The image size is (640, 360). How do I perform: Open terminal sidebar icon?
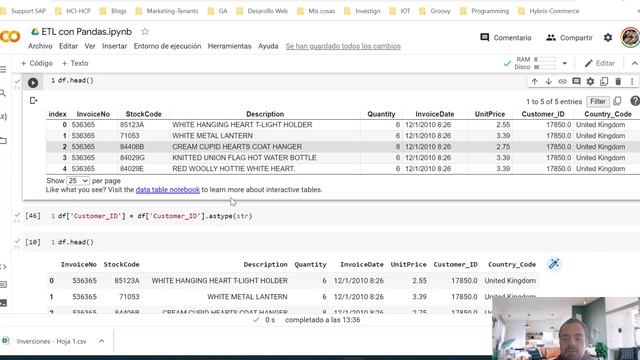click(x=3, y=303)
